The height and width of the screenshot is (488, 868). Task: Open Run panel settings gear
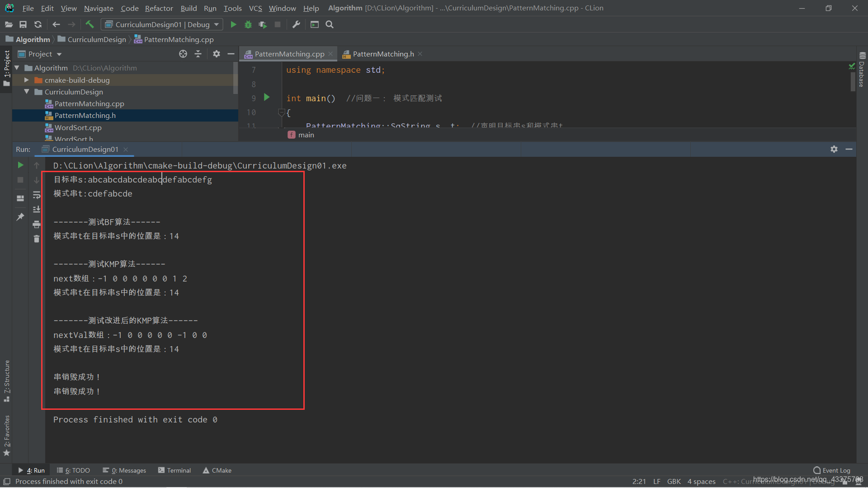[834, 149]
